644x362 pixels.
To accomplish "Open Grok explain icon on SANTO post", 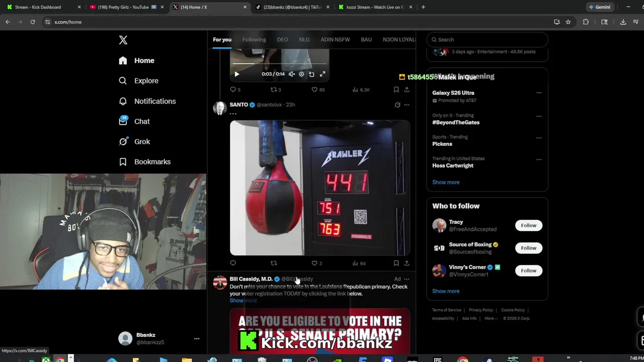I will 397,105.
